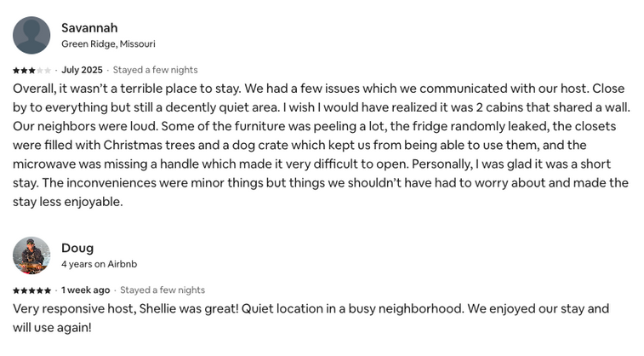Click the Green Ridge, Missouri location
The width and height of the screenshot is (644, 356).
click(108, 43)
